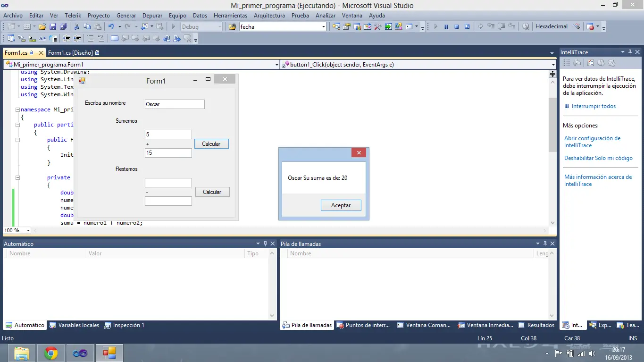Open the 100 % zoom dropdown
644x362 pixels.
coord(28,231)
